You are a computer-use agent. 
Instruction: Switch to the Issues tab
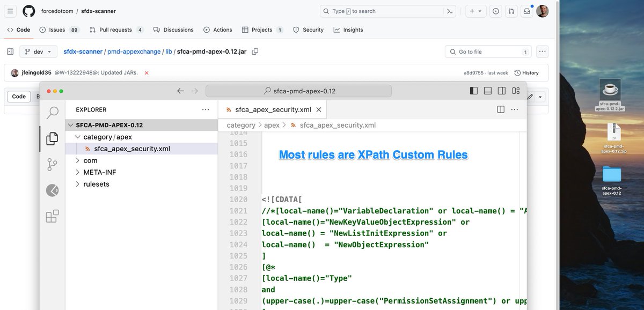click(60, 30)
